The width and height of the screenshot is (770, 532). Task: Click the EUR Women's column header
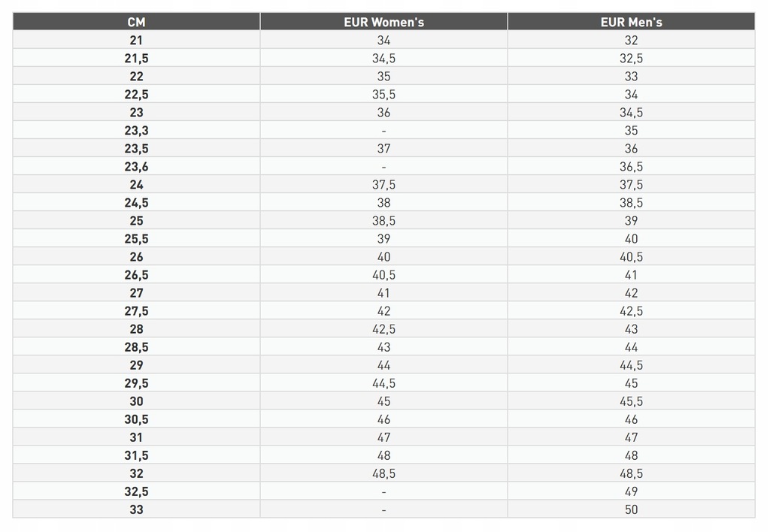coord(383,22)
